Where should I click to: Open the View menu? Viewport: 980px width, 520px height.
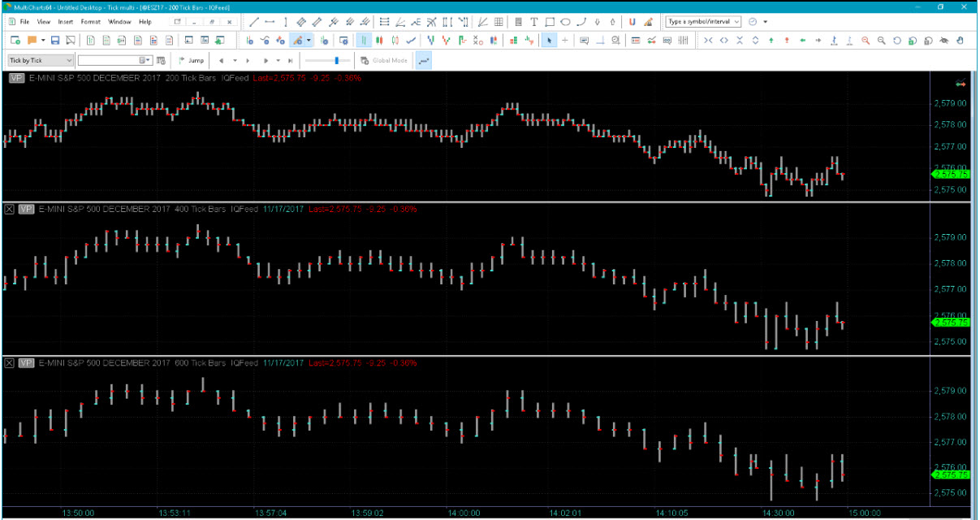tap(43, 21)
